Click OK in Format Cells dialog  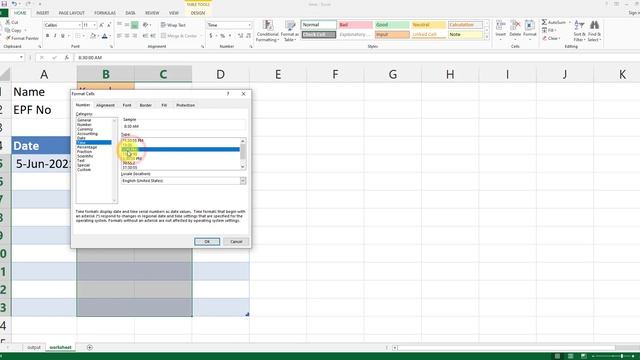point(207,242)
